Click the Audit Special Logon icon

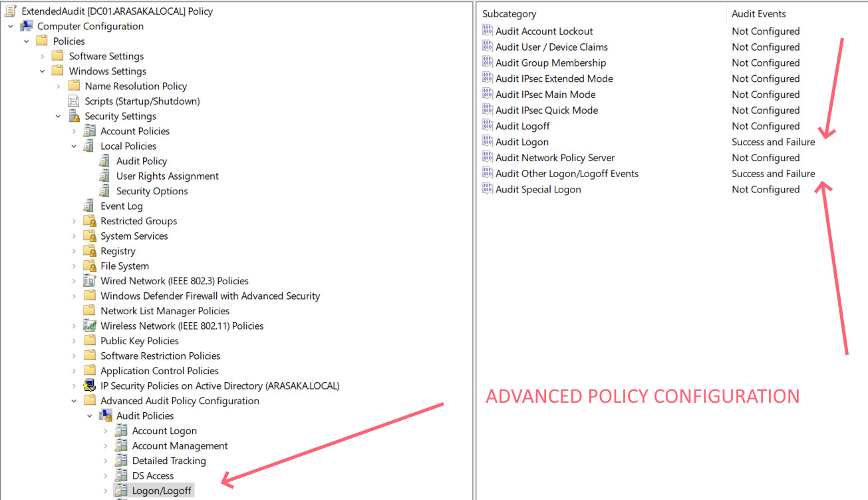point(488,190)
